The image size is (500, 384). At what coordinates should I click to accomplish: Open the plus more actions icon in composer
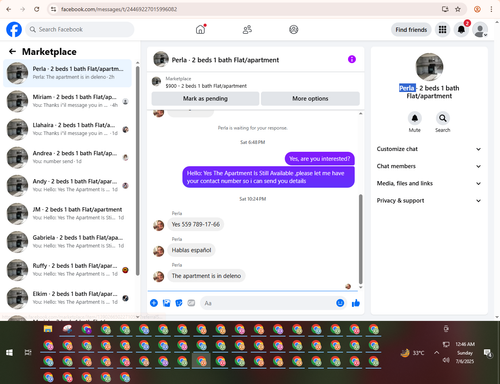pos(154,303)
